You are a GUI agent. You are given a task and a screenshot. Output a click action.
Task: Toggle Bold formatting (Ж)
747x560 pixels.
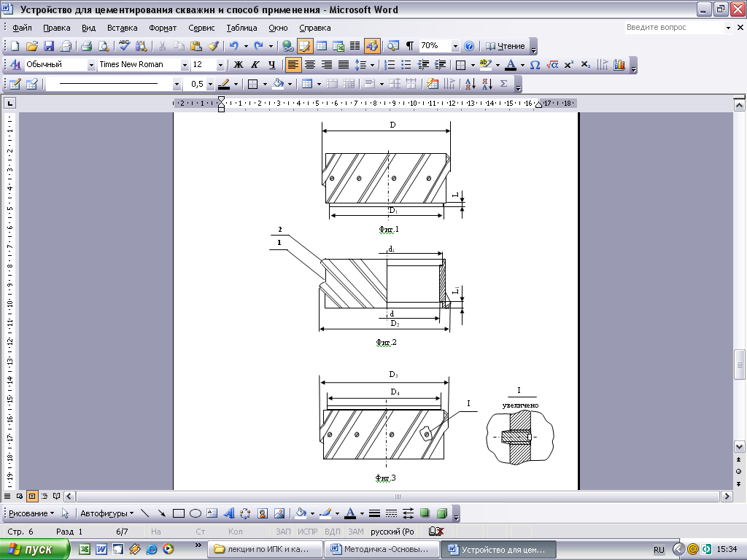pyautogui.click(x=238, y=65)
